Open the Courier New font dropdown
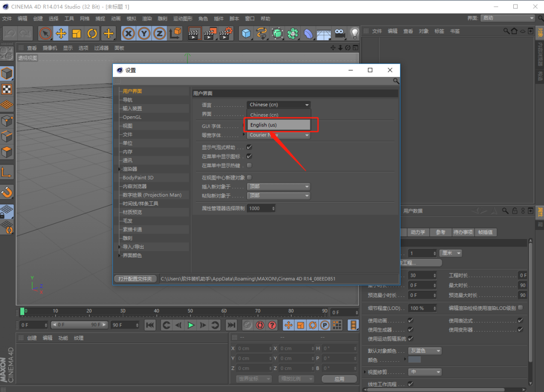Image resolution: width=544 pixels, height=392 pixels. [279, 135]
